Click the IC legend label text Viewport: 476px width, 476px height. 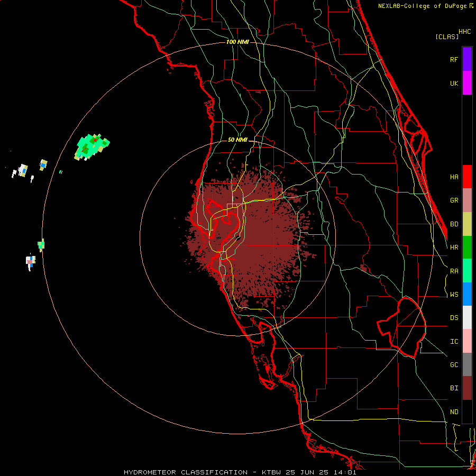pyautogui.click(x=454, y=342)
